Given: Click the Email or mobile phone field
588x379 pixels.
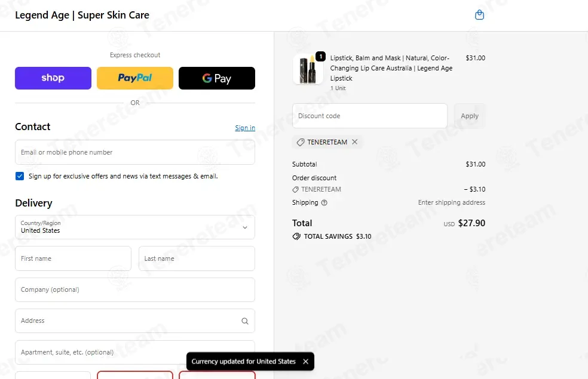Looking at the screenshot, I should (135, 152).
